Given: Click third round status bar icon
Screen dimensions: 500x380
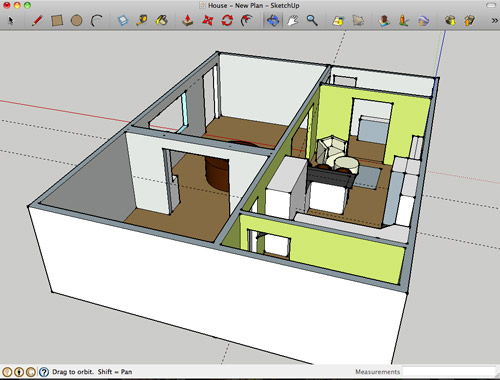Looking at the screenshot, I should [x=31, y=372].
